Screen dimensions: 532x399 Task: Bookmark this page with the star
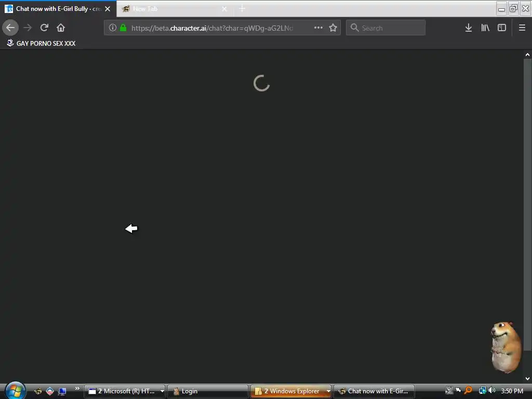click(x=333, y=28)
